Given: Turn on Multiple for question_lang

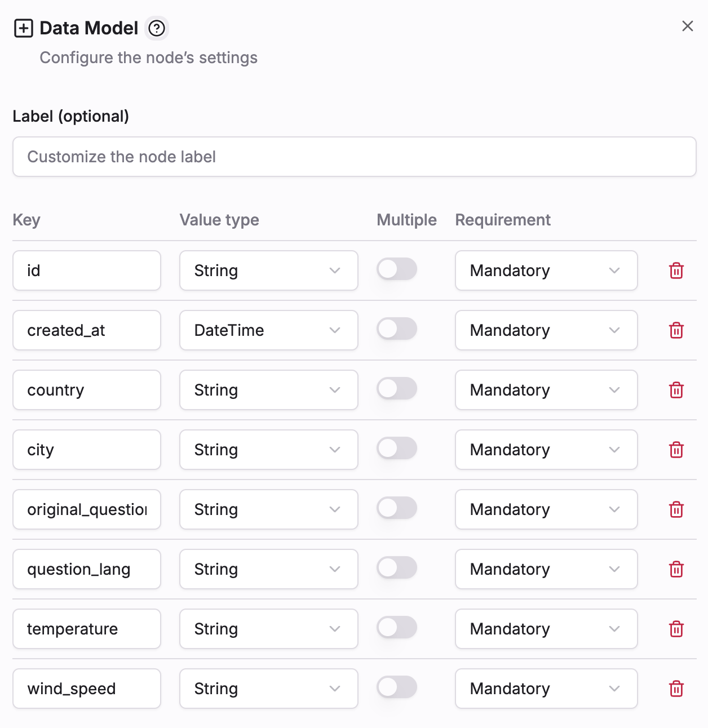Looking at the screenshot, I should (397, 568).
